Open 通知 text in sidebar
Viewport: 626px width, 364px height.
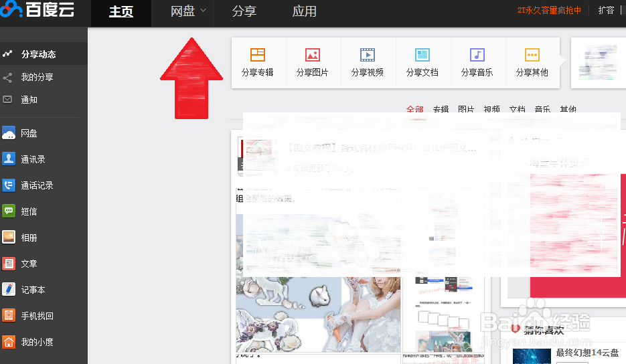(x=29, y=100)
